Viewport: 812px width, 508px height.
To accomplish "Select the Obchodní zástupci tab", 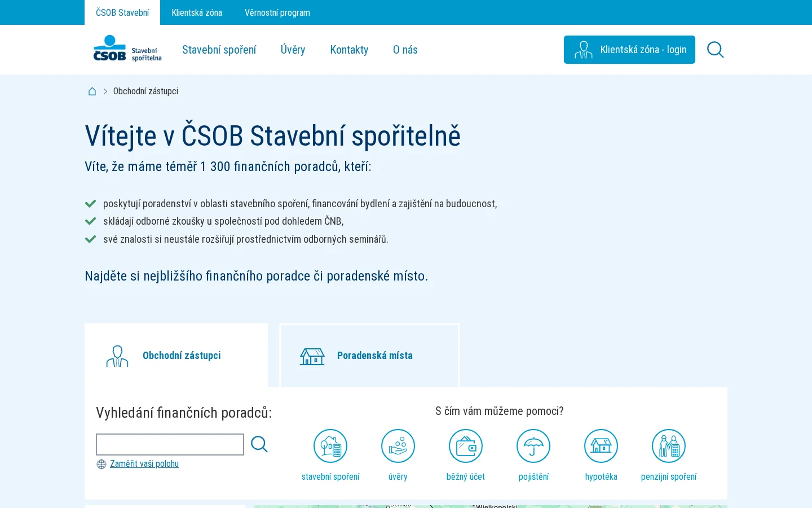I will 176,356.
